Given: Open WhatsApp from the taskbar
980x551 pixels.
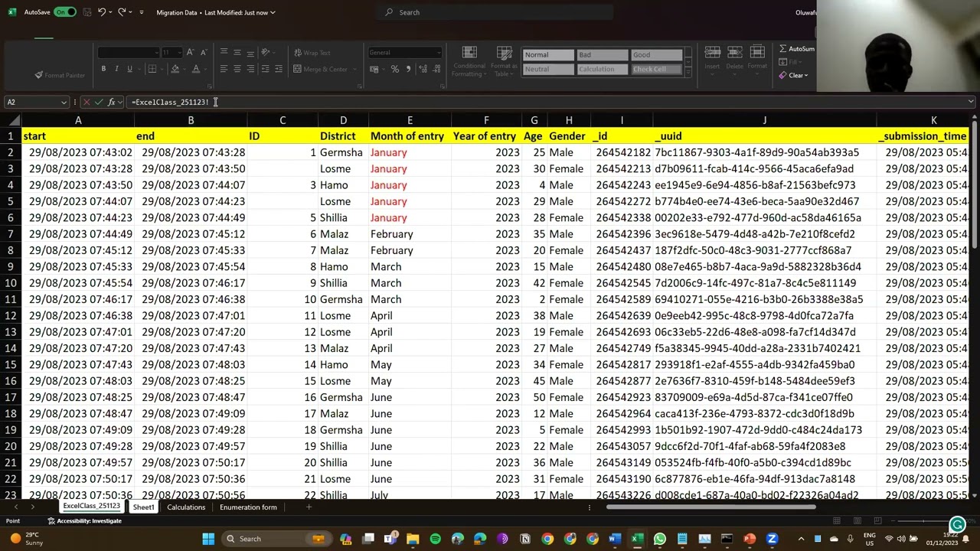Looking at the screenshot, I should pos(660,539).
